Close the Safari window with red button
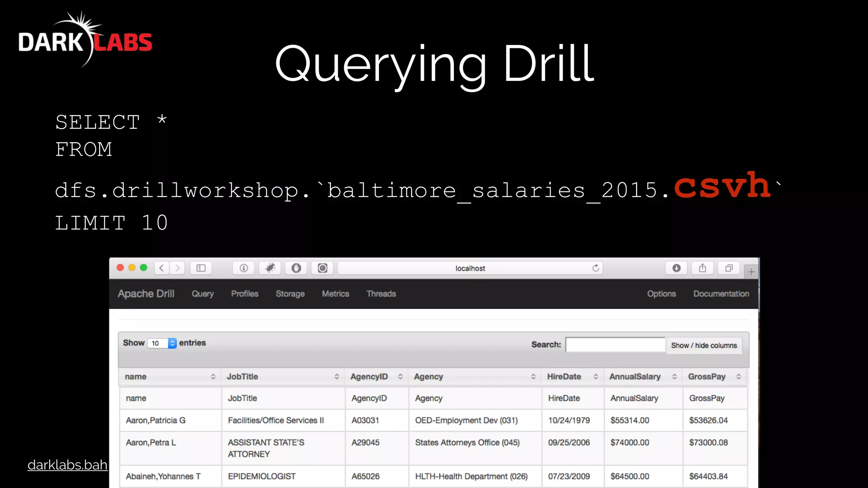 pos(120,268)
